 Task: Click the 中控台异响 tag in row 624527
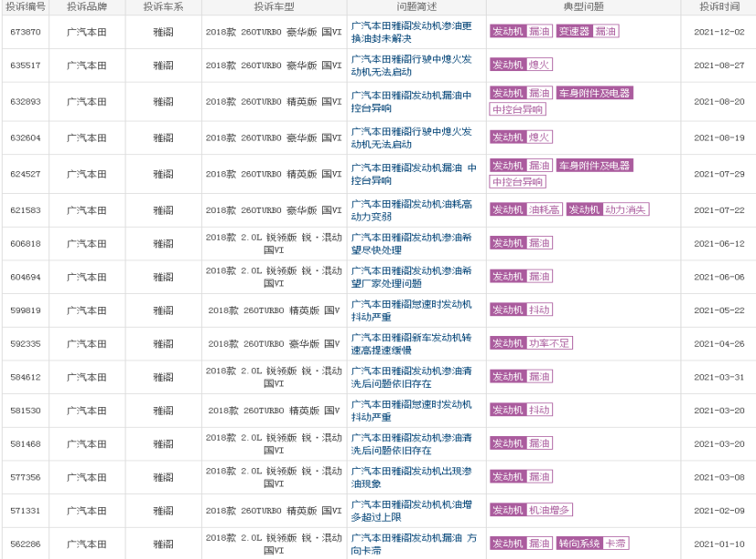[x=518, y=182]
